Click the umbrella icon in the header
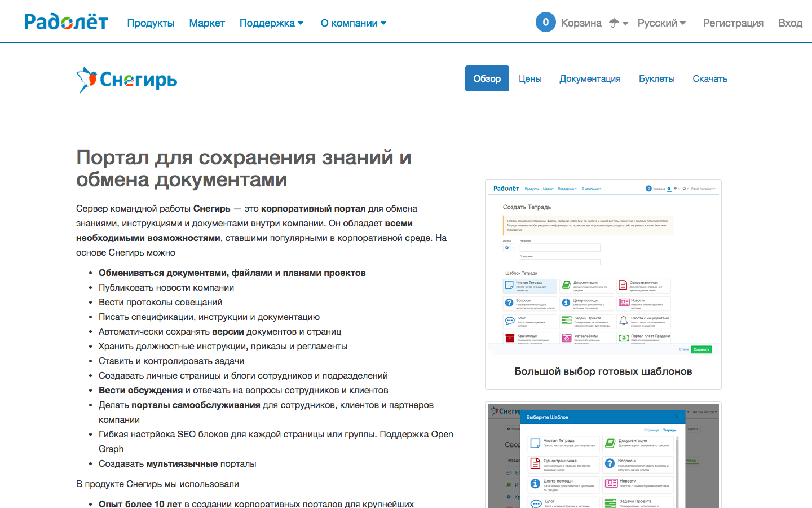Screen dimensions: 812x508 614,23
